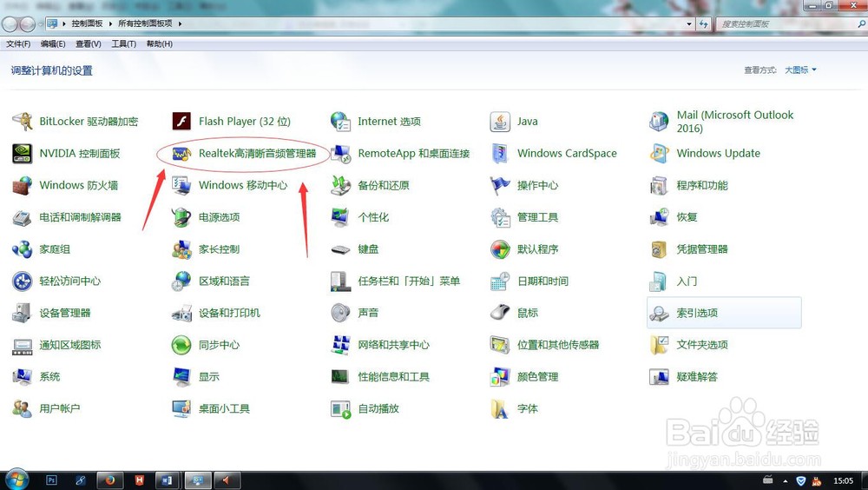Click the 鼠标 mouse icon
868x490 pixels.
[x=500, y=313]
